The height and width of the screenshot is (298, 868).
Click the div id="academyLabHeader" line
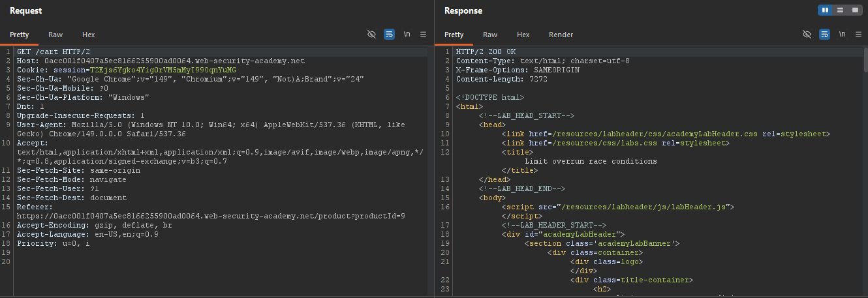point(563,234)
